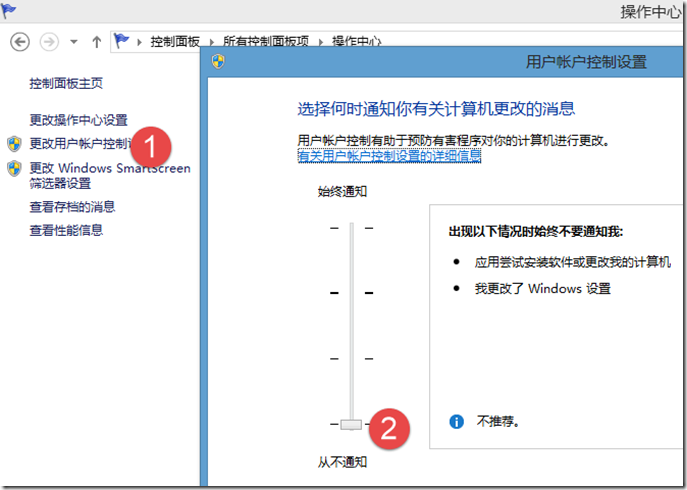
Task: Click the 用户帐户控制设置 dialog title bar
Action: 444,62
